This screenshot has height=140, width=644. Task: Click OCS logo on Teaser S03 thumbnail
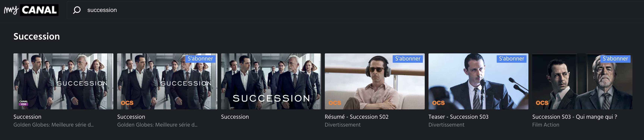click(x=438, y=103)
